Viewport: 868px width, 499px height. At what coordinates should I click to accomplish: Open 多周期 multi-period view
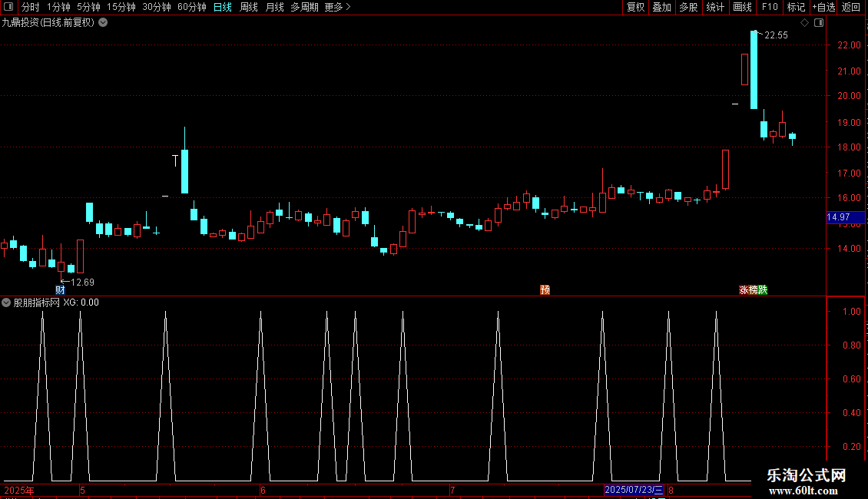pos(304,7)
